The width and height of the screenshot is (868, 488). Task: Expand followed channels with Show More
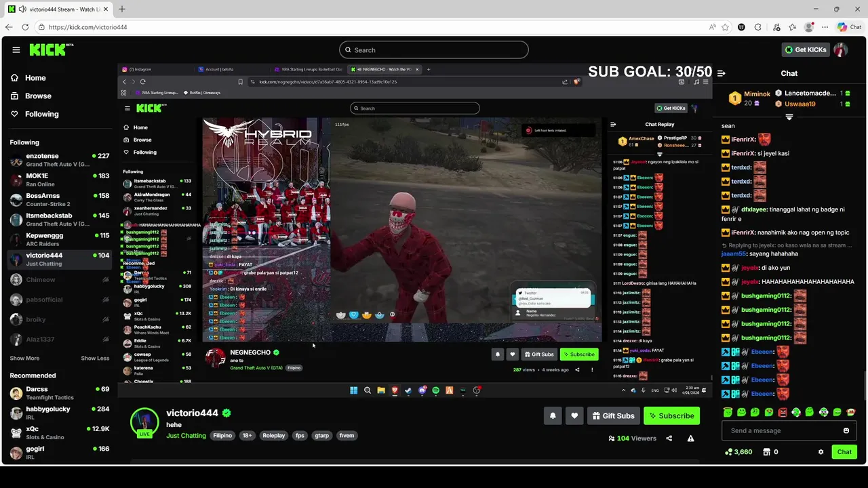(24, 358)
